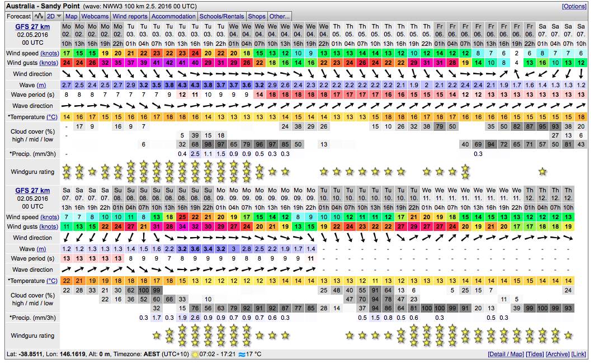Open the Schools/Rentals tab
The width and height of the screenshot is (594, 364).
(x=221, y=16)
